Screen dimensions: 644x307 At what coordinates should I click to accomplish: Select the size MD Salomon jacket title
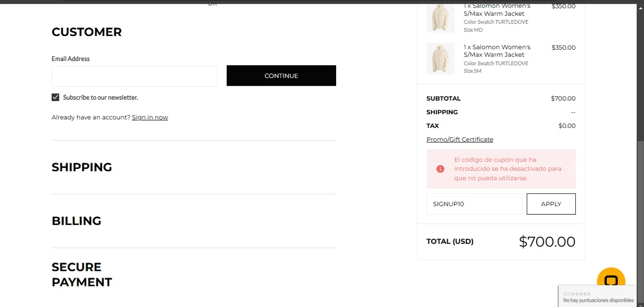tap(497, 10)
